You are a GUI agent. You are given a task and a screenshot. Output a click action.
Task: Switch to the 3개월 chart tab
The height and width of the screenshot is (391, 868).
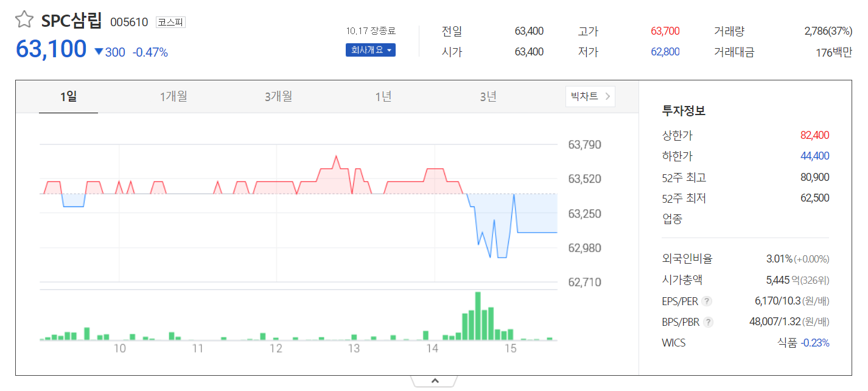coord(278,96)
